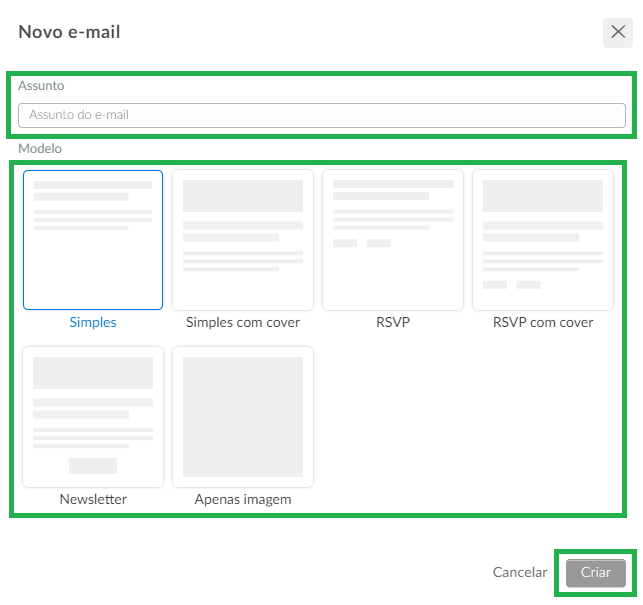Screen dimensions: 643x605
Task: Select the Apenas imagem template
Action: coord(243,417)
